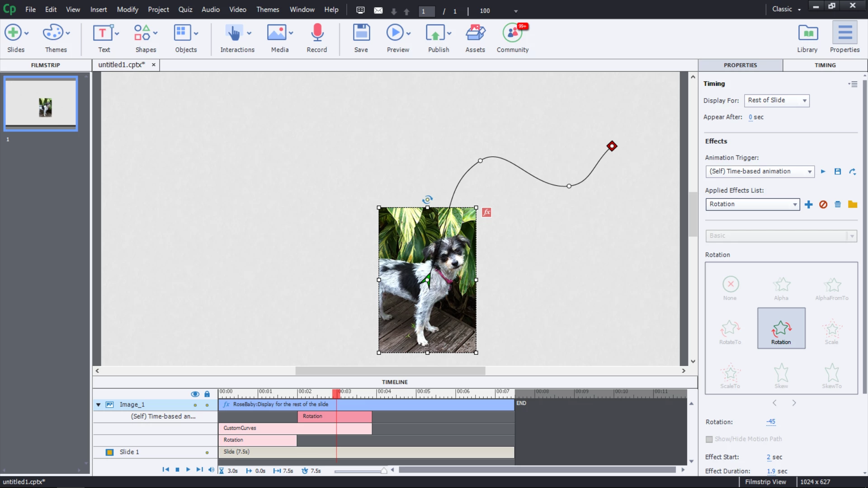Click the Save floppy disk icon

tap(361, 33)
